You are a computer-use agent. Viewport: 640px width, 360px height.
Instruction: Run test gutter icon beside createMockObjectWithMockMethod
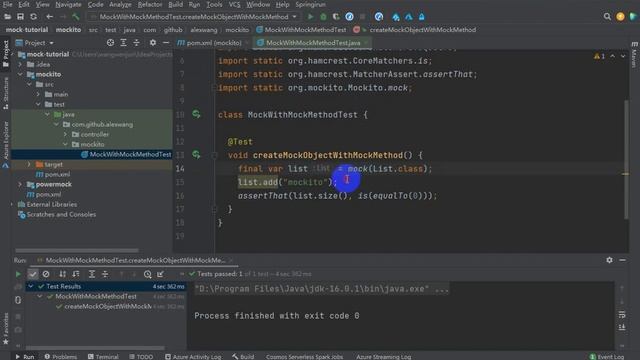pos(196,155)
